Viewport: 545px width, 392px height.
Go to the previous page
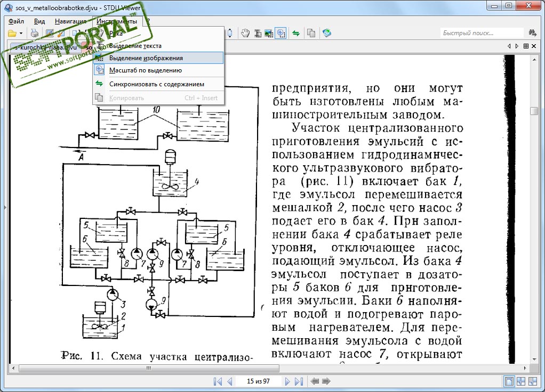click(x=230, y=381)
